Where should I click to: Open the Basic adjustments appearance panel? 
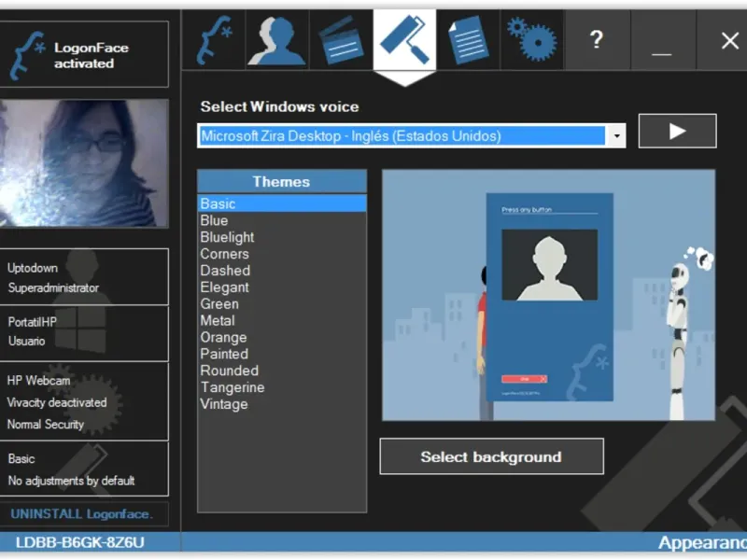point(84,469)
